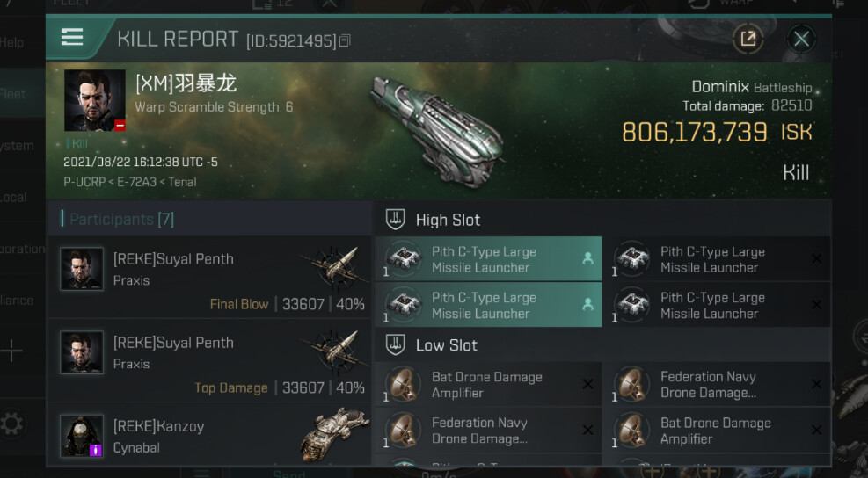The height and width of the screenshot is (478, 868).
Task: Click X on top-right Pith Missile Launcher
Action: [817, 259]
